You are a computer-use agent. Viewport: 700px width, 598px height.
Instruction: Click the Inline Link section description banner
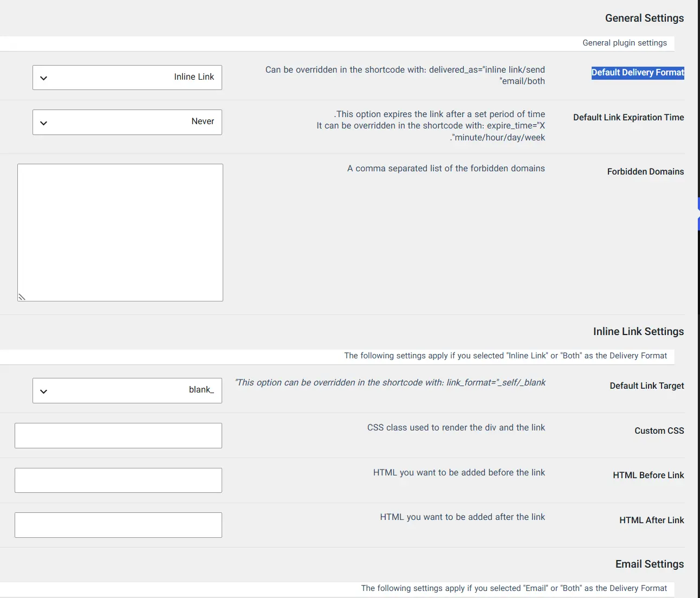pos(337,356)
